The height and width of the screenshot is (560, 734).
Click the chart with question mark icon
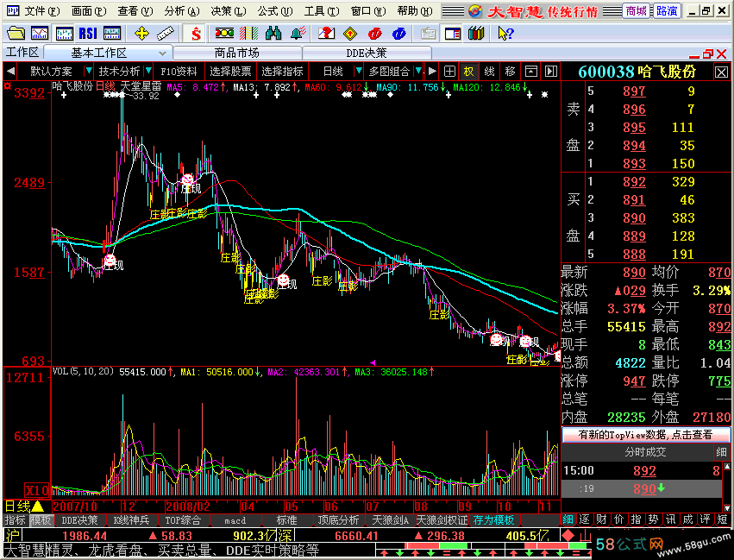[326, 34]
